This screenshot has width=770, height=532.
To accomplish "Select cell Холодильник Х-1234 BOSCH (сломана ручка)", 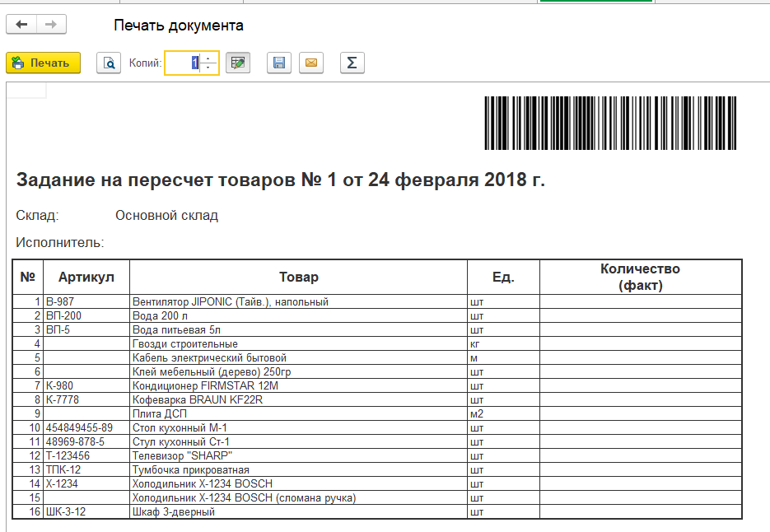I will click(299, 497).
